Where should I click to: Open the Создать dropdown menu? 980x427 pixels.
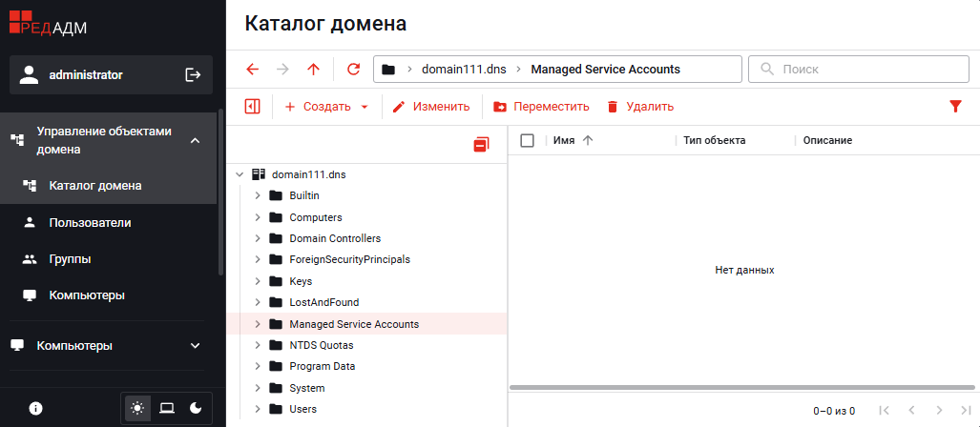tap(326, 107)
